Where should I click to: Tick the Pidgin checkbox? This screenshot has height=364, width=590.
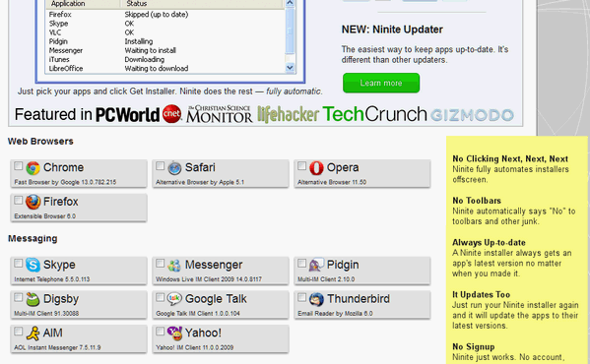click(301, 264)
